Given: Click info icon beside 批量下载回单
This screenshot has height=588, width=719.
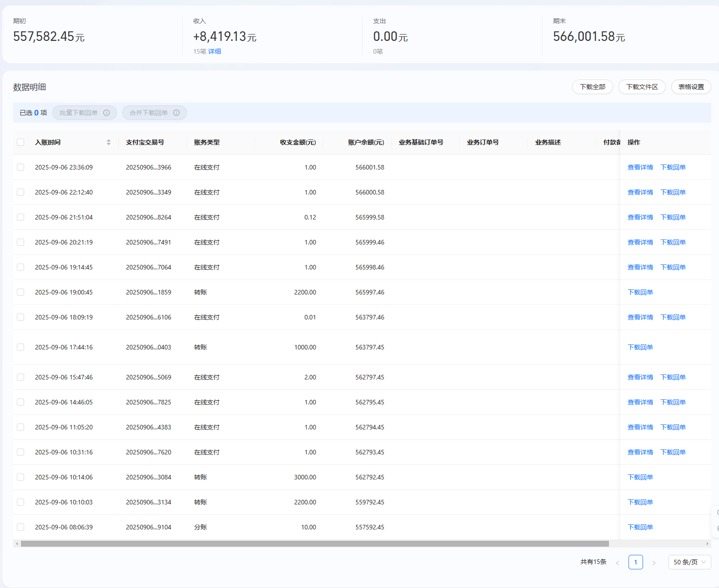Looking at the screenshot, I should pyautogui.click(x=106, y=113).
